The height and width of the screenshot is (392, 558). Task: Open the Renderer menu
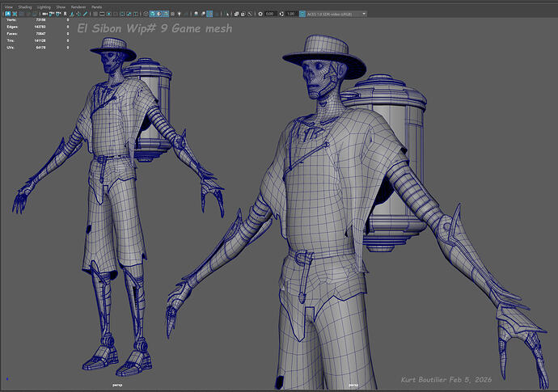(78, 6)
